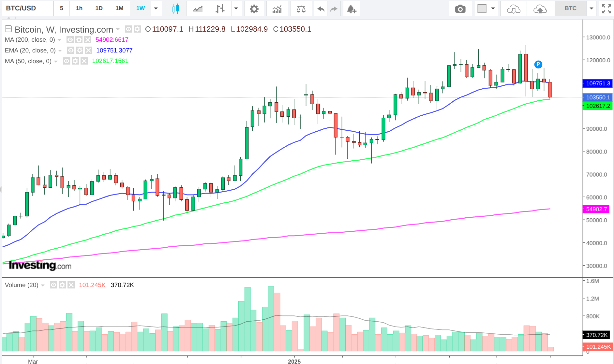Select the candlestick chart type
Image resolution: width=614 pixels, height=364 pixels.
pyautogui.click(x=175, y=9)
